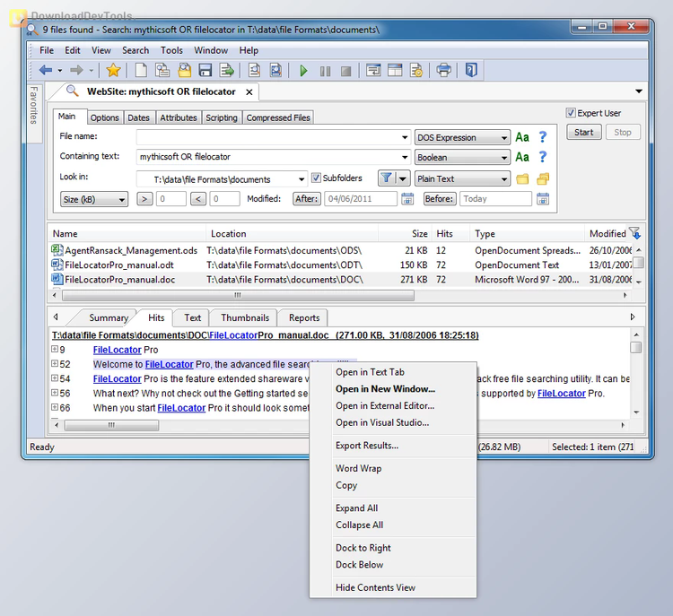Click the Back arrow toolbar icon
The image size is (673, 616).
(46, 70)
